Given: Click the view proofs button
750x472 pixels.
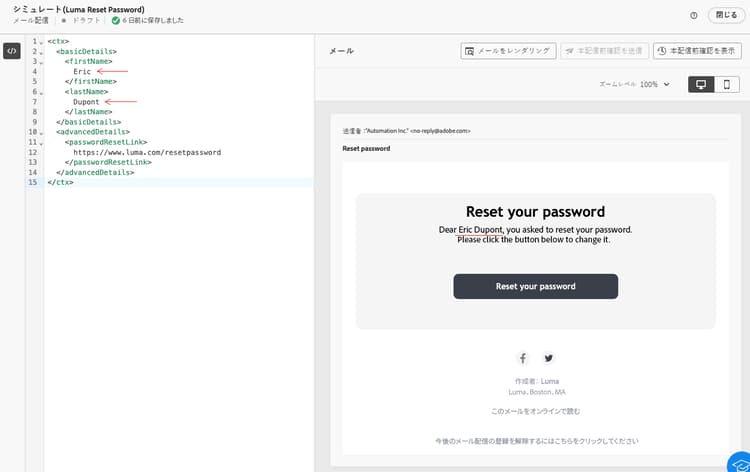Looking at the screenshot, I should (x=697, y=51).
